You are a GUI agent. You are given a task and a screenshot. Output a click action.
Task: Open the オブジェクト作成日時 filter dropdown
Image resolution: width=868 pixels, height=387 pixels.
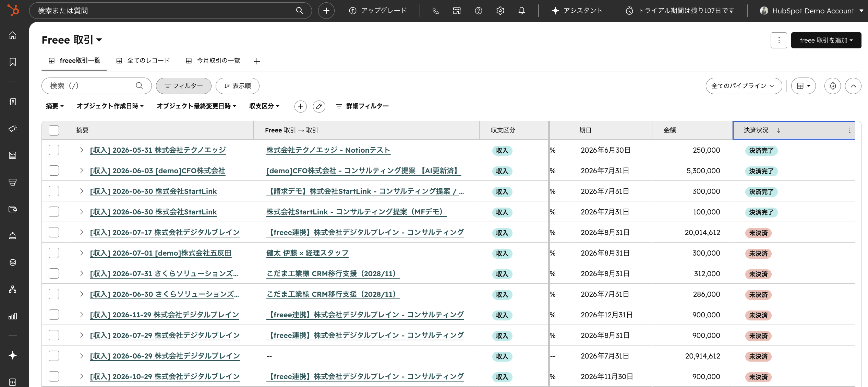tap(110, 106)
